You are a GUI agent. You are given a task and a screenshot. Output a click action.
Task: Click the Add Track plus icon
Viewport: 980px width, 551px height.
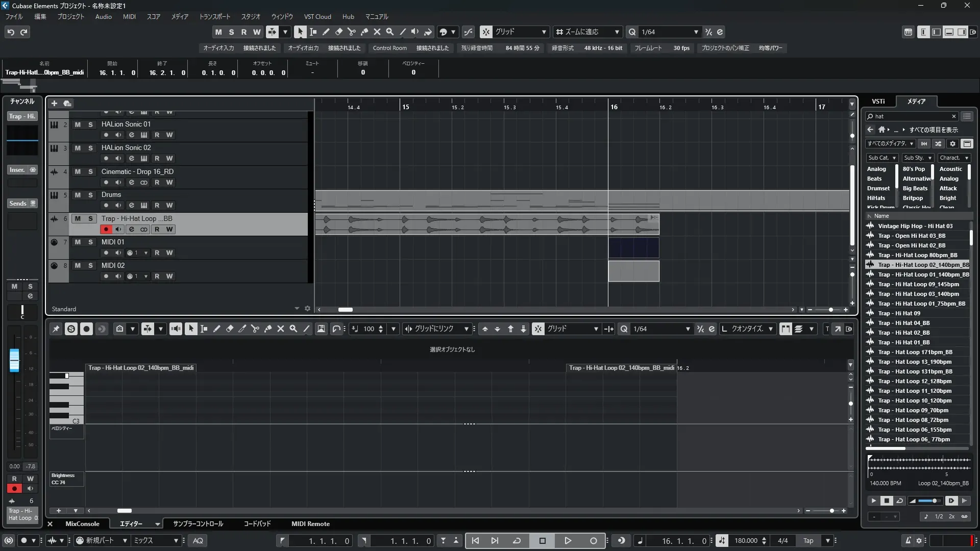[54, 104]
